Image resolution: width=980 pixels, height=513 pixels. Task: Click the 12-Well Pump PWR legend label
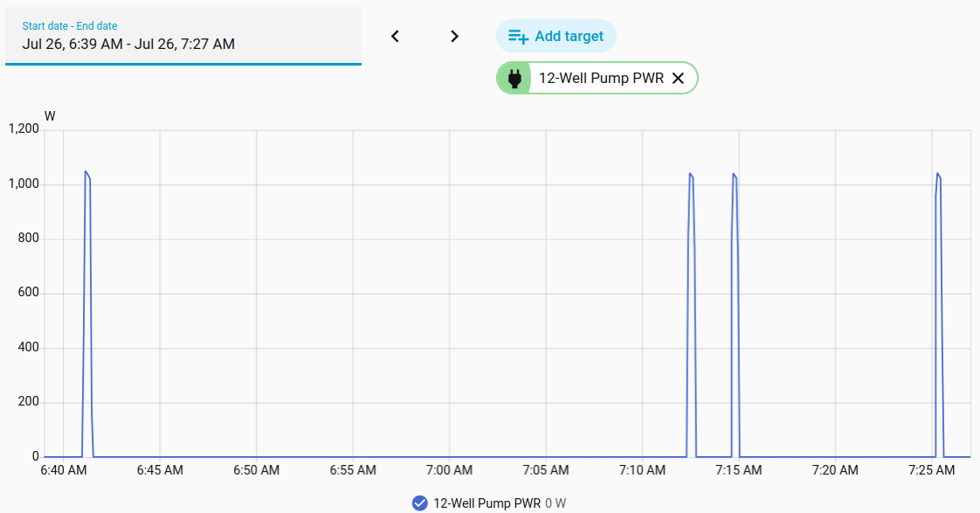[x=487, y=503]
